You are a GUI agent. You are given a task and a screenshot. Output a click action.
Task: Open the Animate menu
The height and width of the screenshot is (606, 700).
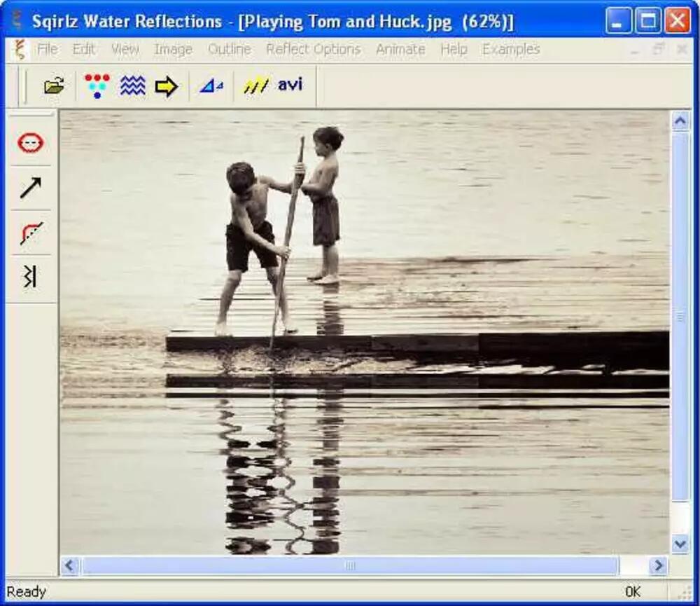point(400,50)
